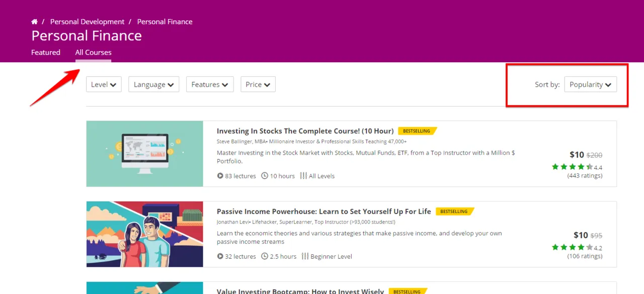The height and width of the screenshot is (294, 644).
Task: Expand the Features filter dropdown
Action: point(210,84)
